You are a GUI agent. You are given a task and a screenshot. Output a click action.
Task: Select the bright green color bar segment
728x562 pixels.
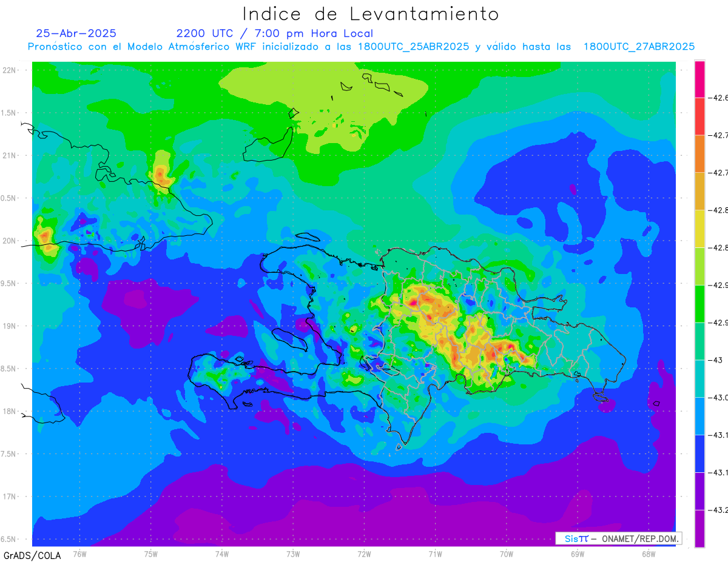click(699, 304)
